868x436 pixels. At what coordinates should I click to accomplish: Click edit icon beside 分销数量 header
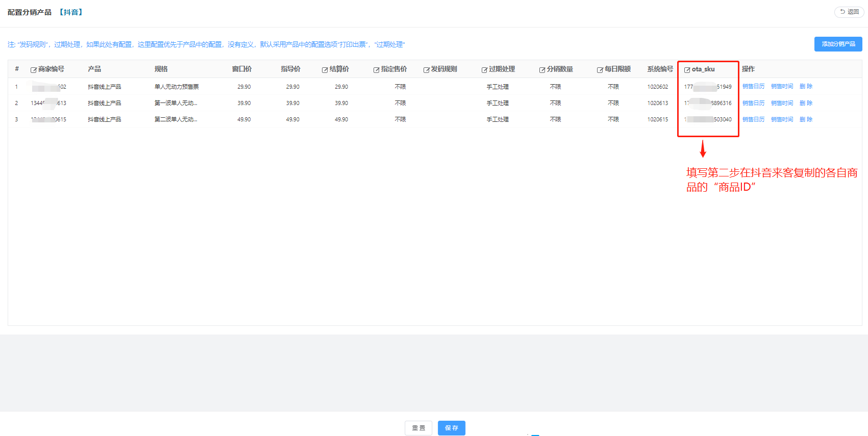click(x=542, y=70)
